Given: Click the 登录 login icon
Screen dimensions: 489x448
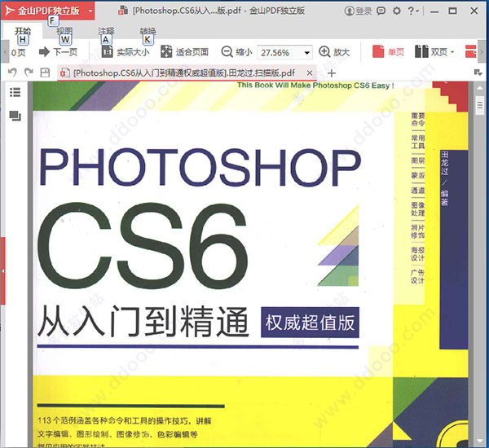Looking at the screenshot, I should click(x=358, y=11).
